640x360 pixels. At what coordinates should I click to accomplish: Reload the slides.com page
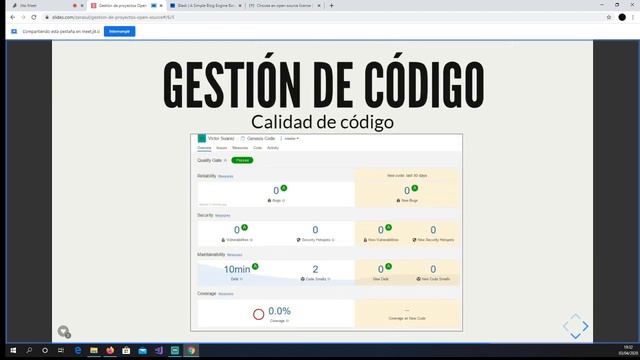(x=34, y=17)
